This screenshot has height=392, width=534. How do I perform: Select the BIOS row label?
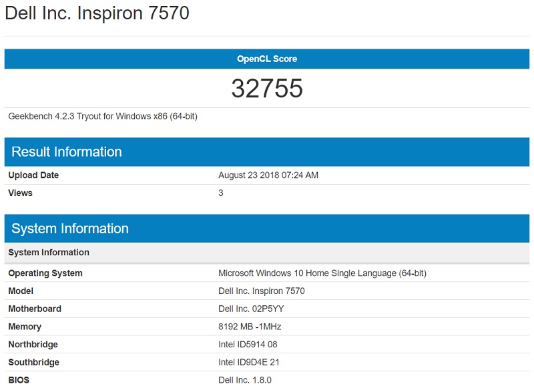pyautogui.click(x=19, y=381)
